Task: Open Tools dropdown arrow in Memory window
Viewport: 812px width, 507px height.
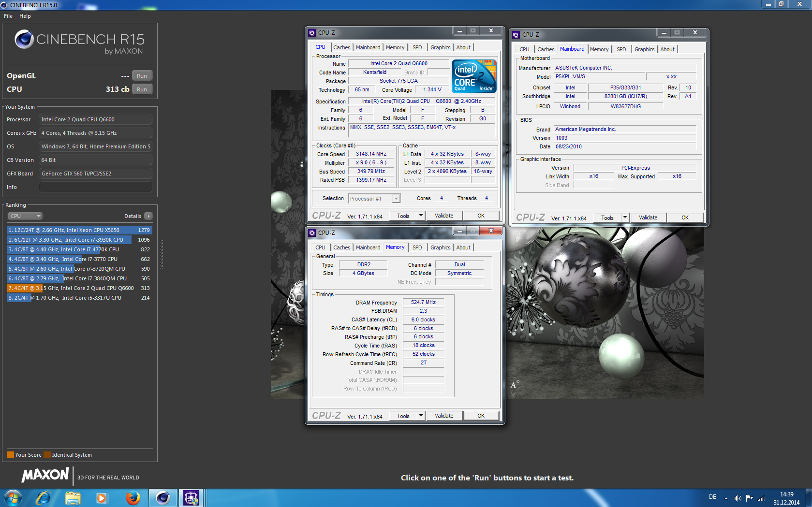Action: 421,416
